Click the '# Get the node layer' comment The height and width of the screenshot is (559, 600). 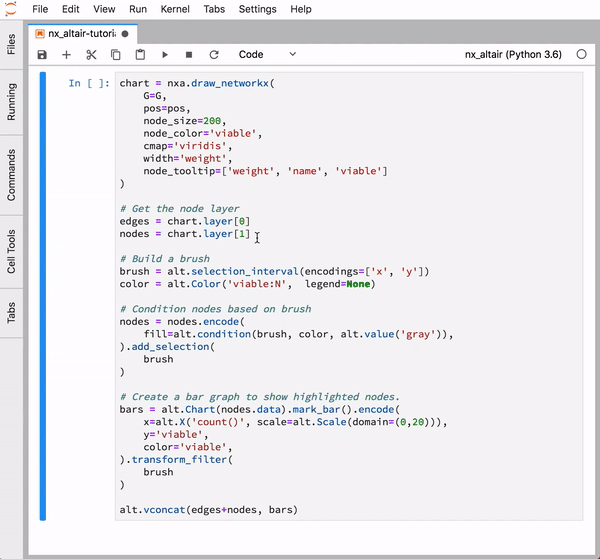[179, 209]
